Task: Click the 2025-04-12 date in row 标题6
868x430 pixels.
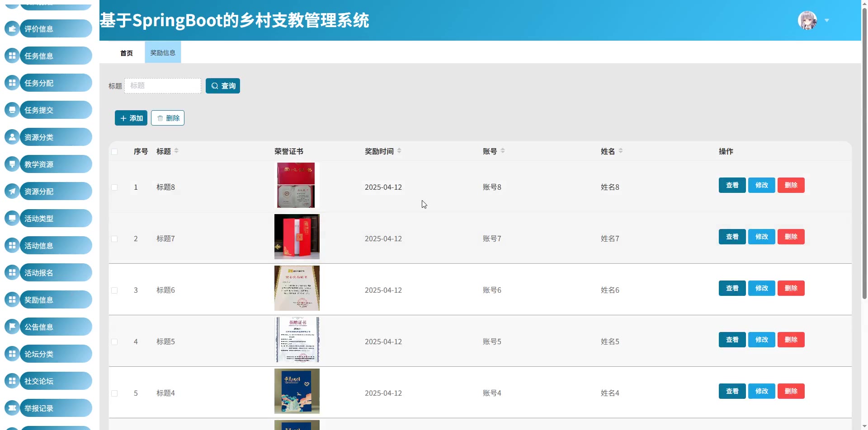Action: coord(383,290)
